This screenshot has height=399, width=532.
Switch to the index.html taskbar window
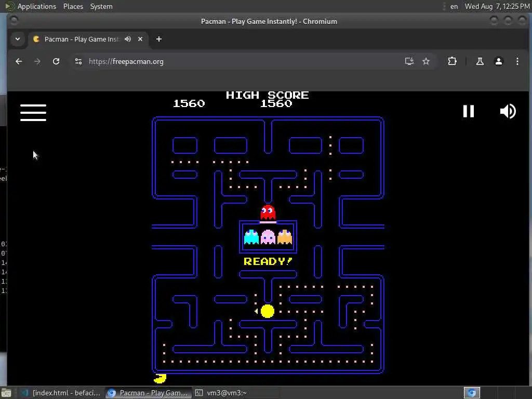point(61,393)
